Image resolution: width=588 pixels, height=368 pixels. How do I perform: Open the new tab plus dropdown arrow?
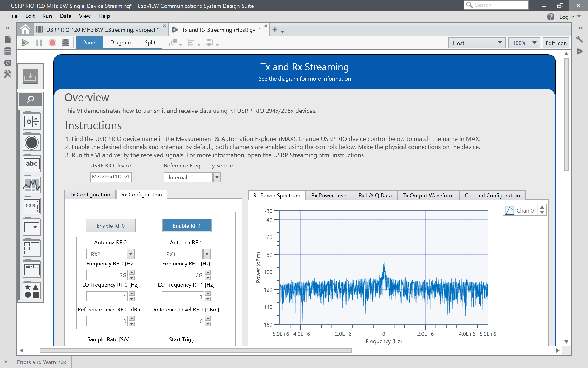coord(283,32)
